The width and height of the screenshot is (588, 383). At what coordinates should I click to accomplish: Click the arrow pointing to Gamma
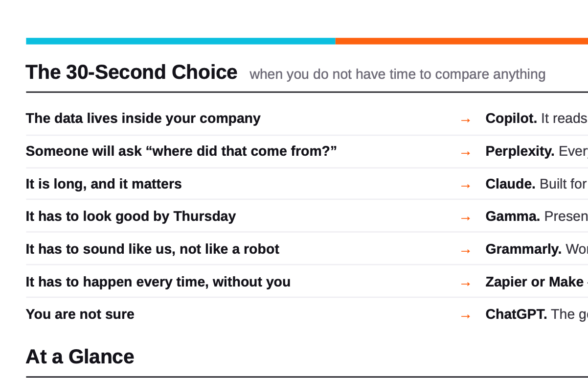tap(466, 218)
